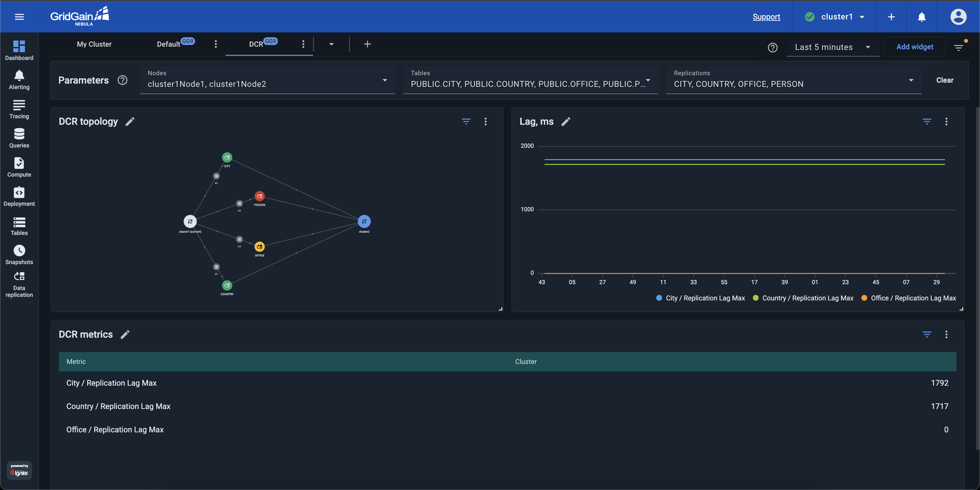Open the Snapshots sidebar section

tap(19, 255)
